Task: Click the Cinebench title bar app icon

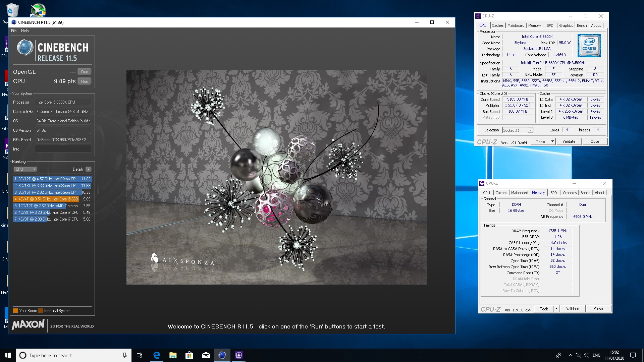Action: tap(14, 22)
